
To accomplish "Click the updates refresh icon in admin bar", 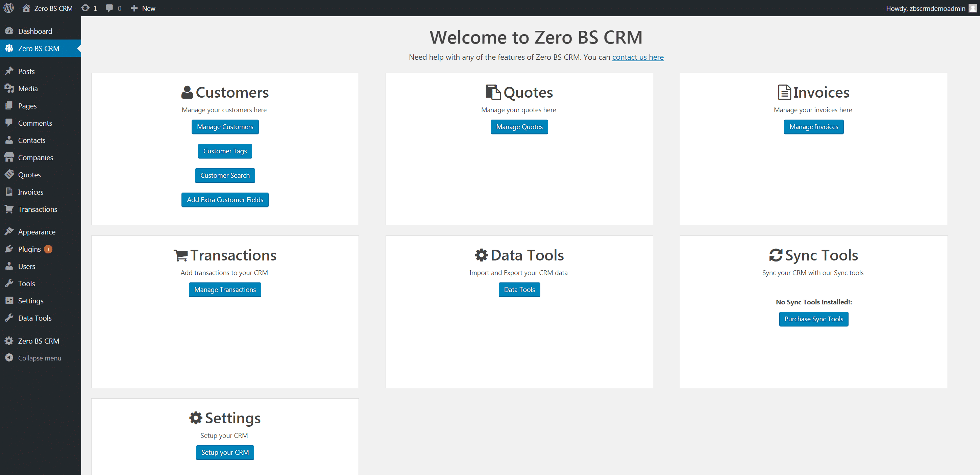I will tap(85, 8).
